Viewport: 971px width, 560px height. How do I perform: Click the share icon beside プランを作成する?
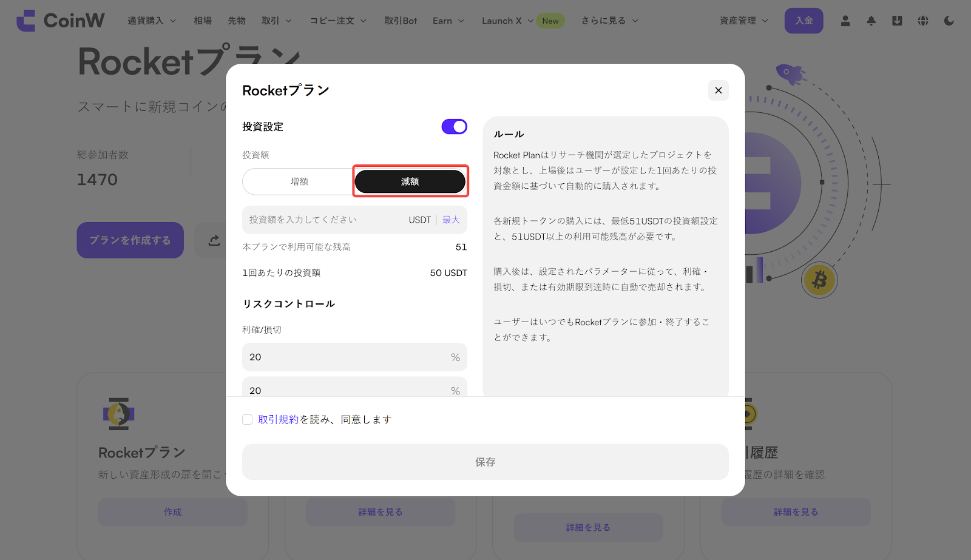[x=214, y=240]
